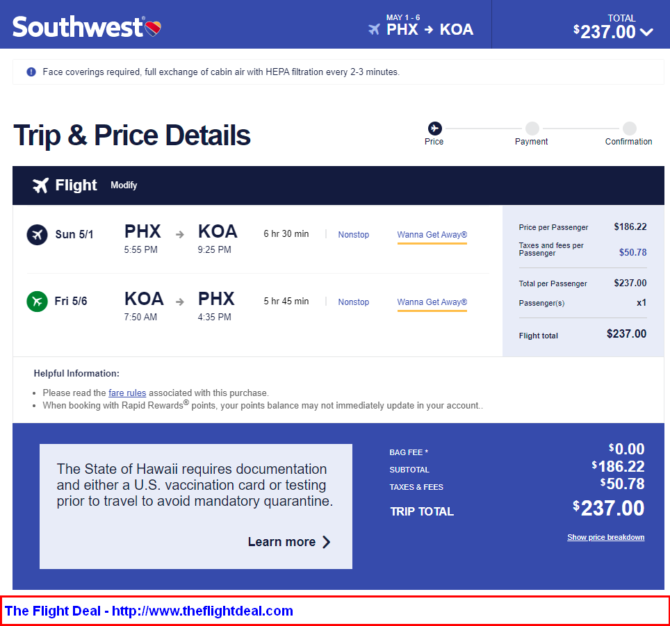Click the dark departing flight icon for Sun 5/1
The height and width of the screenshot is (626, 670).
[x=37, y=235]
